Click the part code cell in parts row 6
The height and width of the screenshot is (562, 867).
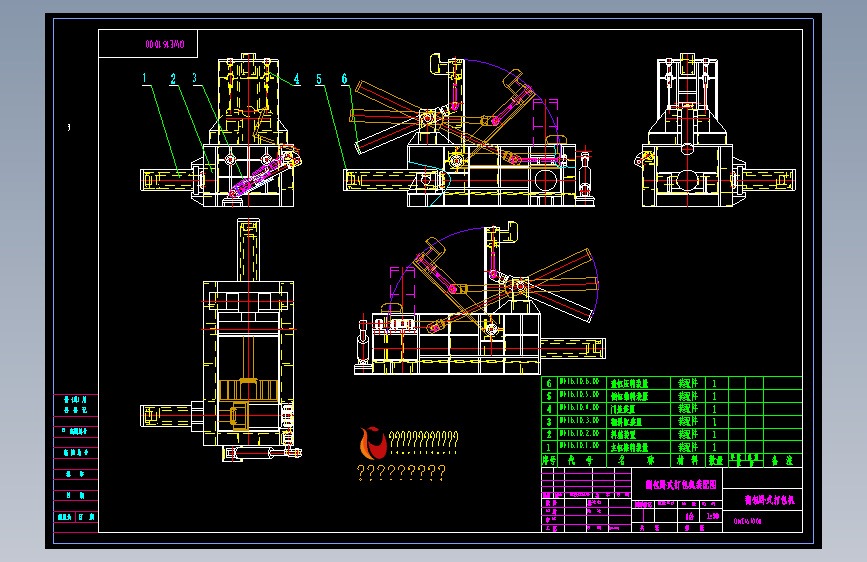pos(582,383)
